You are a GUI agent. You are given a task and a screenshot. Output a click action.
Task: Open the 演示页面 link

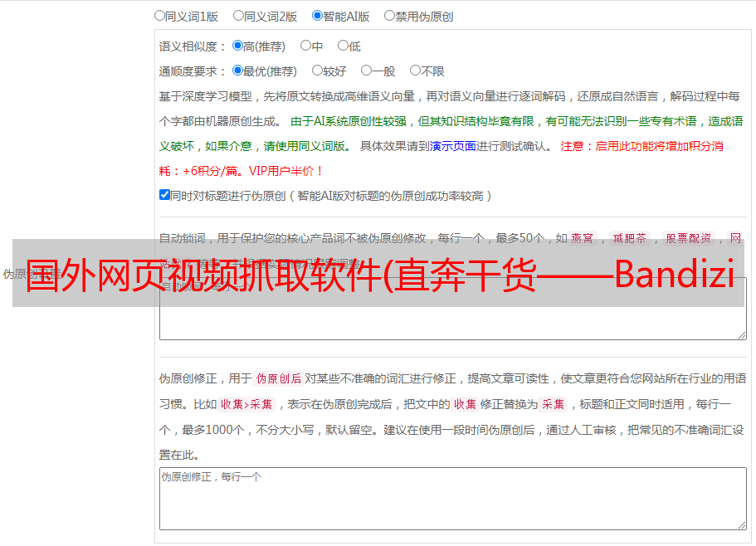click(x=453, y=146)
